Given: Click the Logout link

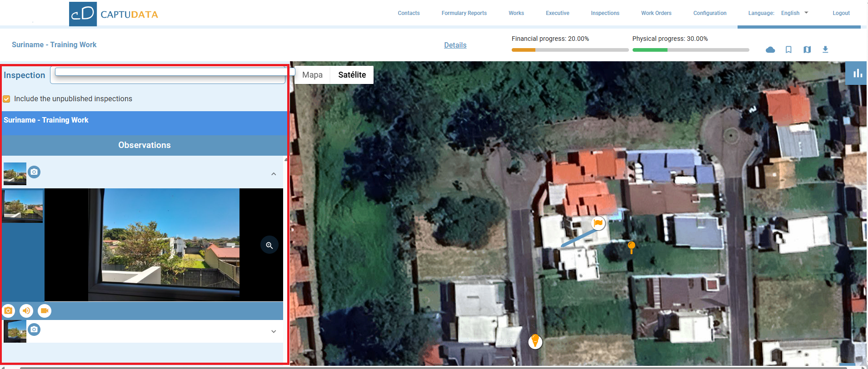Looking at the screenshot, I should pyautogui.click(x=841, y=13).
